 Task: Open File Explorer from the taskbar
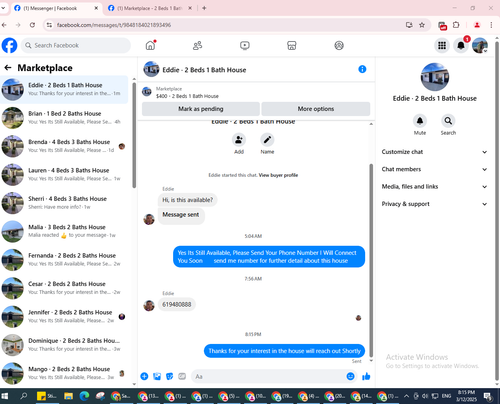(68, 396)
